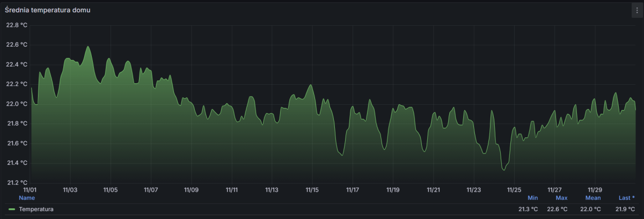This screenshot has height=219, width=644.
Task: Sort legend by Last * column
Action: (626, 198)
